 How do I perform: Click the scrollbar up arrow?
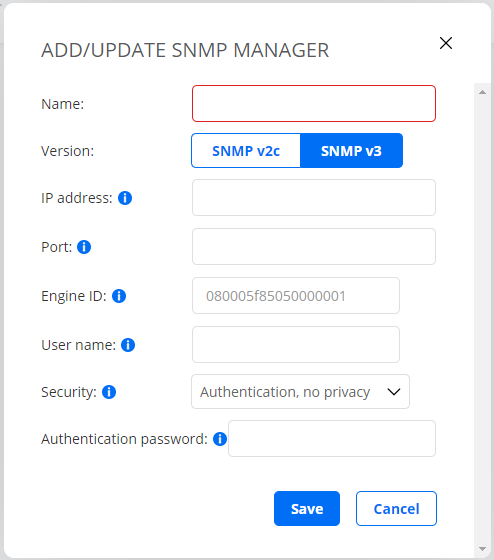click(x=482, y=92)
